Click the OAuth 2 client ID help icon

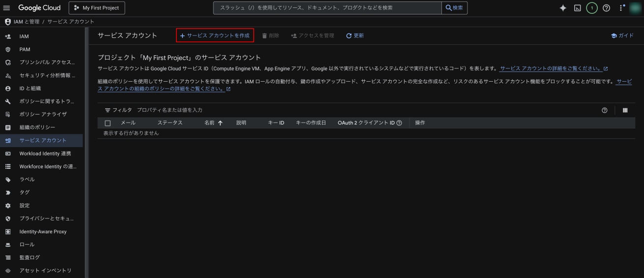point(399,123)
